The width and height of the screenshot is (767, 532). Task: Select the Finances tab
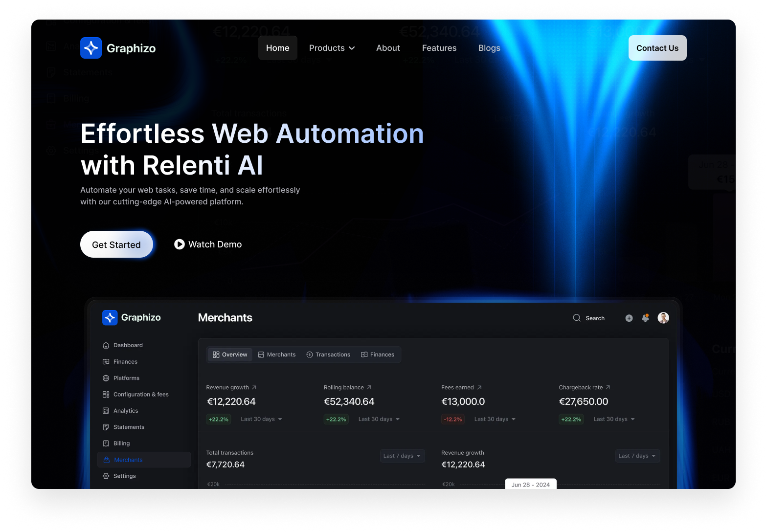(378, 355)
